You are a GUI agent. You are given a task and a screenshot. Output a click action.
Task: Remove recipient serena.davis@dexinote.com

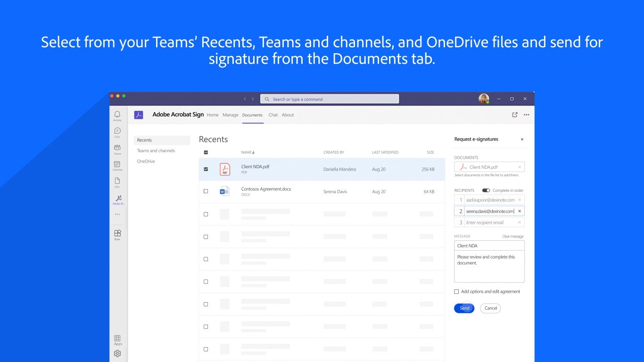pos(520,211)
